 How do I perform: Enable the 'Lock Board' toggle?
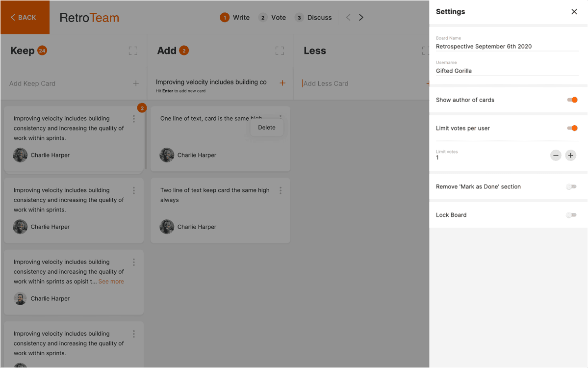point(572,215)
